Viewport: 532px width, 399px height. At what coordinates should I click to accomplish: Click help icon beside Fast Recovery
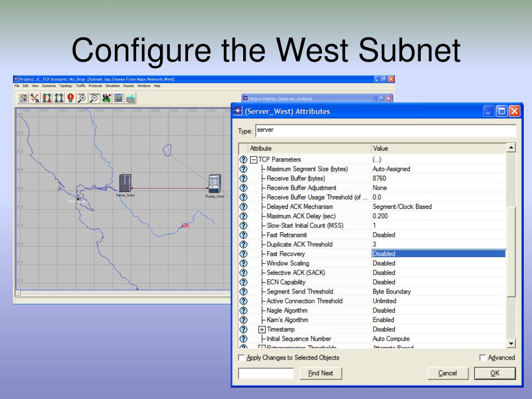click(x=243, y=254)
